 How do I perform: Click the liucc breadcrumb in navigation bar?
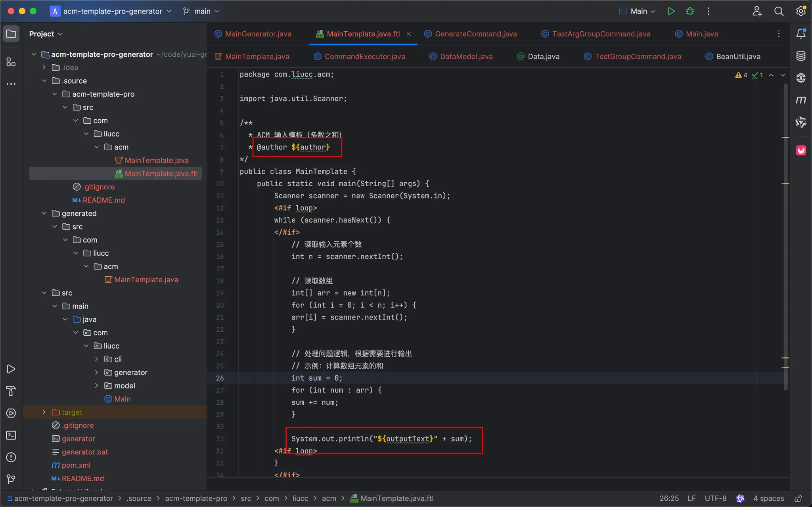click(x=300, y=498)
